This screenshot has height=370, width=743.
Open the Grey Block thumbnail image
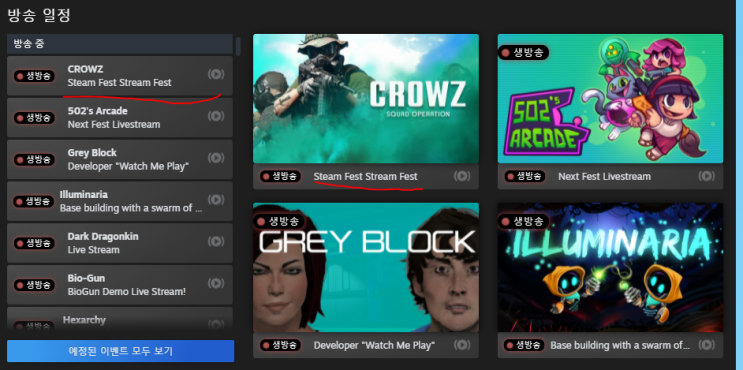(x=366, y=267)
